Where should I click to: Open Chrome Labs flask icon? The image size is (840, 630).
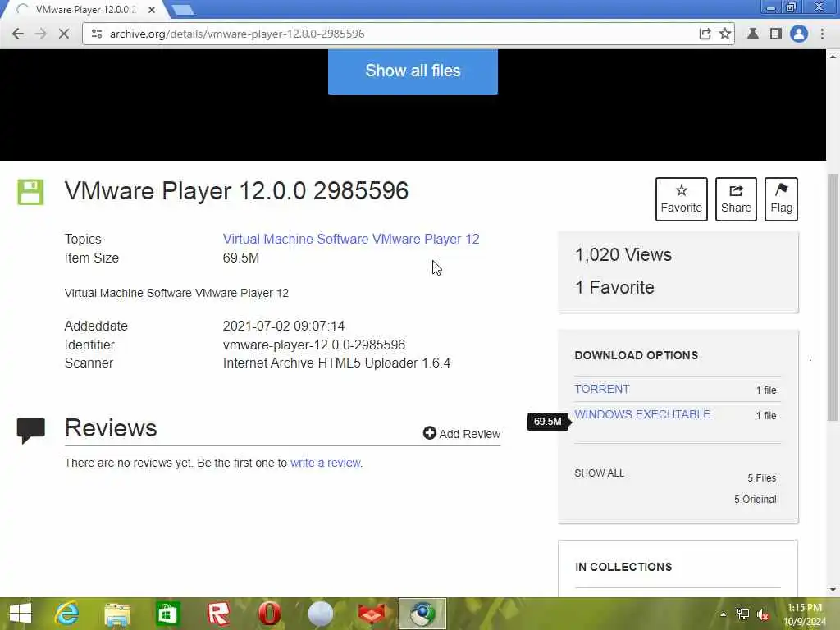[x=753, y=34]
